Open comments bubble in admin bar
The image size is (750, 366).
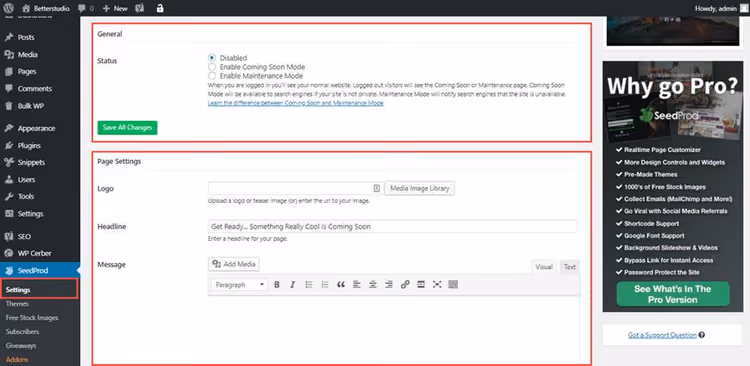tap(86, 8)
